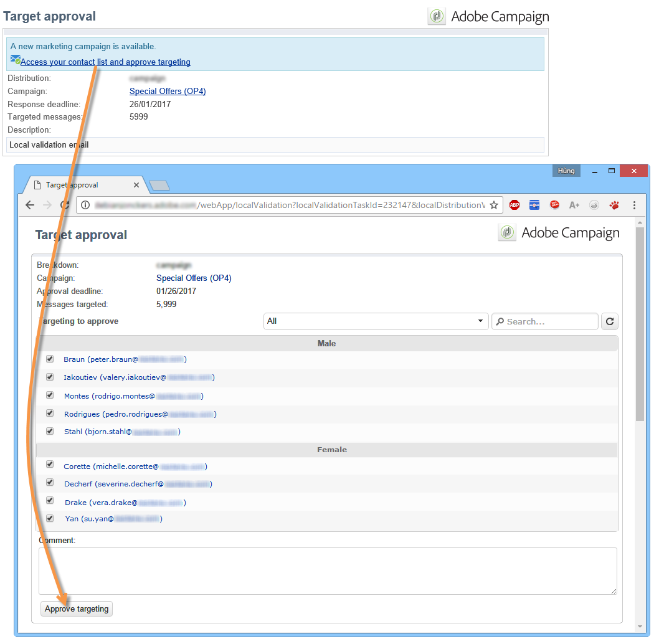
Task: Open the All filter dropdown
Action: (x=376, y=321)
